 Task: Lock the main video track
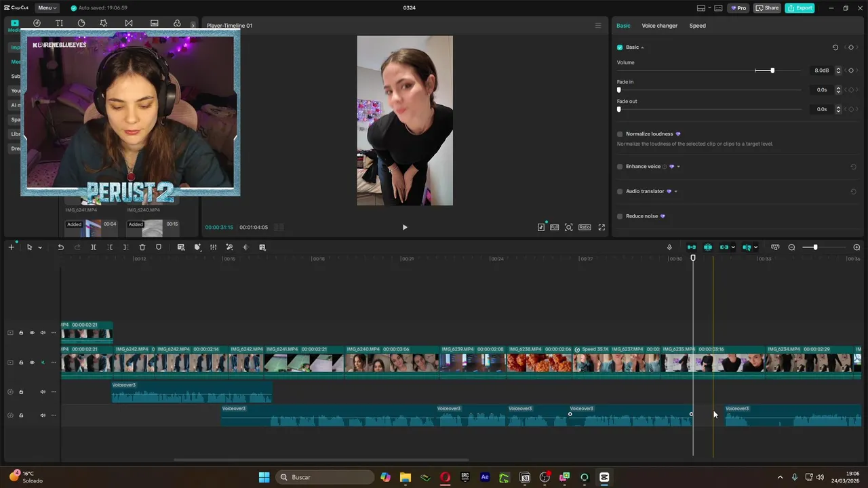tap(21, 363)
